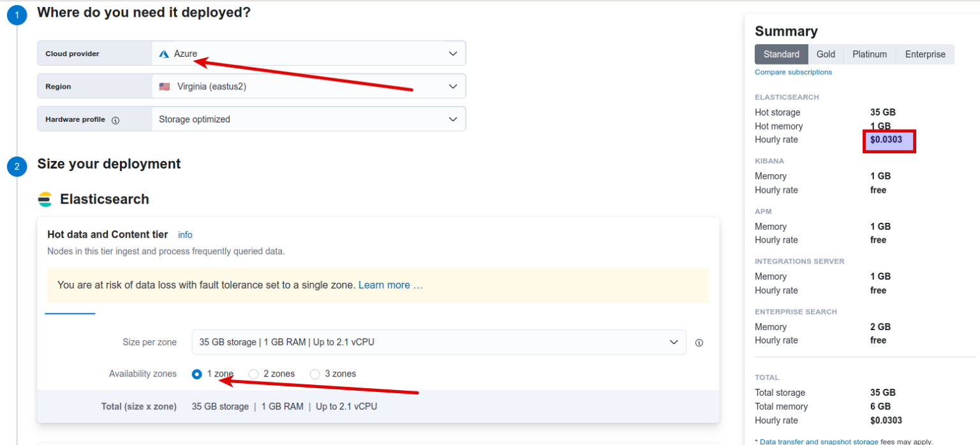980x445 pixels.
Task: Click the highlighted $0.0303 hourly rate
Action: click(x=886, y=139)
